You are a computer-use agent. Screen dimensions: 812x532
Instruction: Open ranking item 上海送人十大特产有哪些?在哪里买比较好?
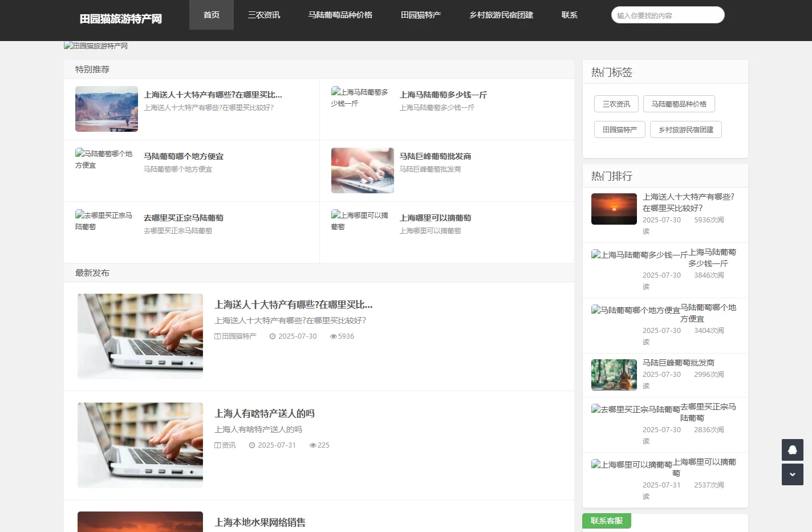coord(688,202)
